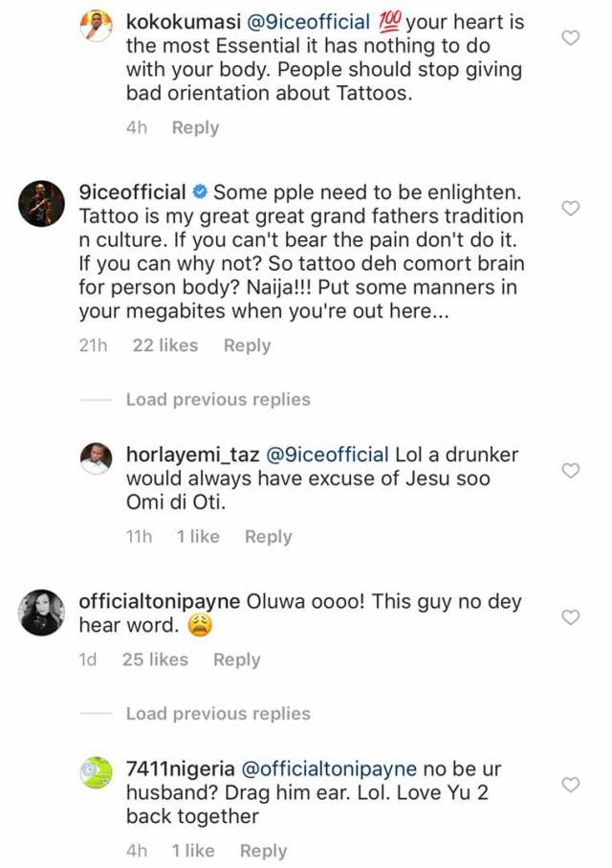Screen dimensions: 612x868
Task: Open 9iceofficial's avatar
Action: [40, 203]
